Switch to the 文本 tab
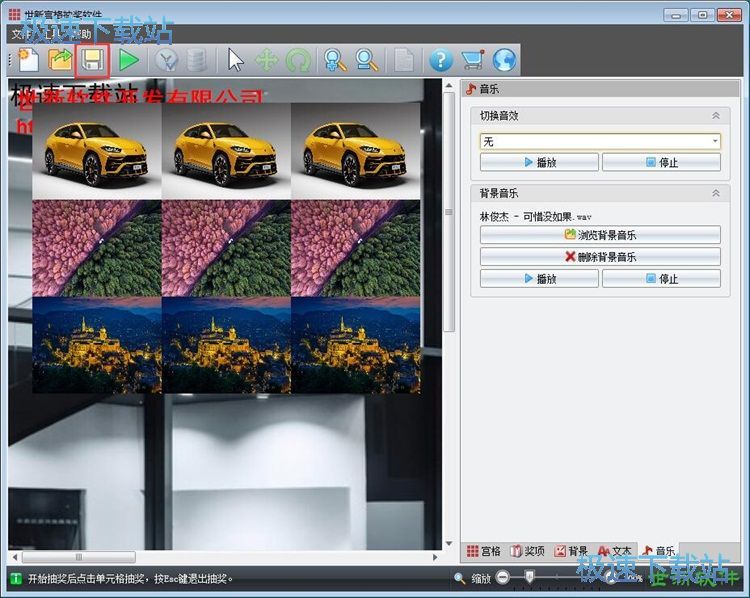Viewport: 750px width, 598px height. click(x=615, y=551)
